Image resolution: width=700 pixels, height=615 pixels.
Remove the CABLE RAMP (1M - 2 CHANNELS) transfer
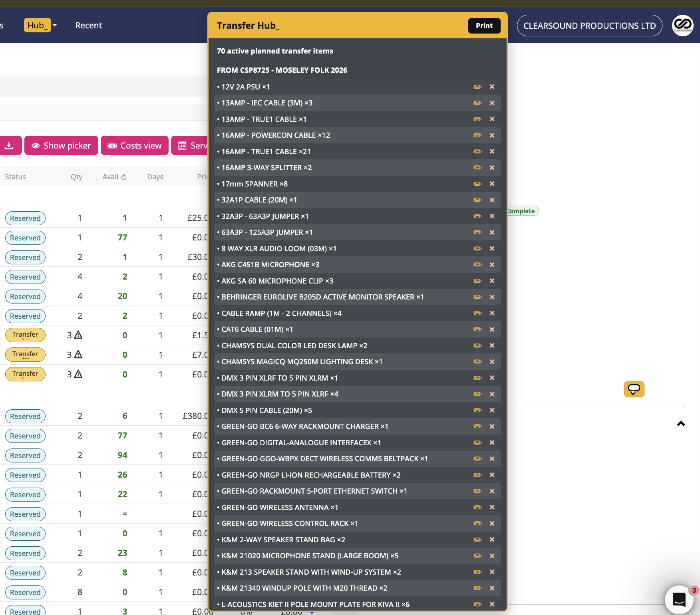point(492,313)
